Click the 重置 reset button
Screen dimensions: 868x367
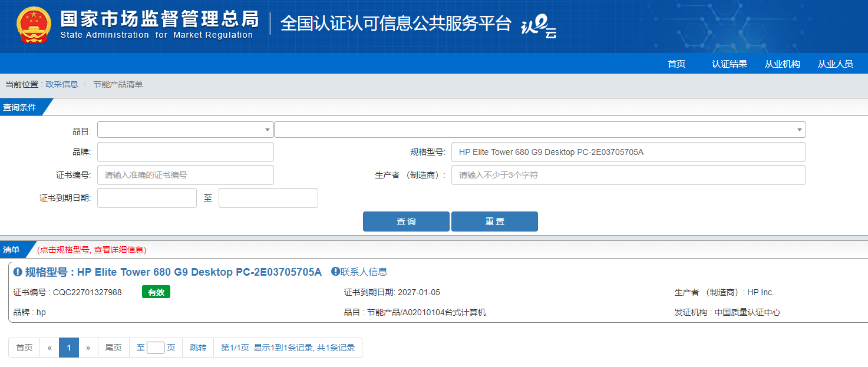coord(494,221)
